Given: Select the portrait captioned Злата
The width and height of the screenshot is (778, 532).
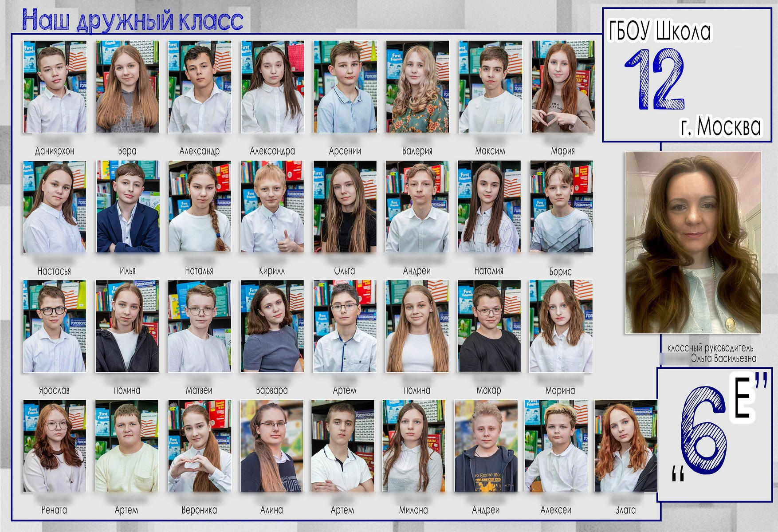Looking at the screenshot, I should tap(625, 446).
